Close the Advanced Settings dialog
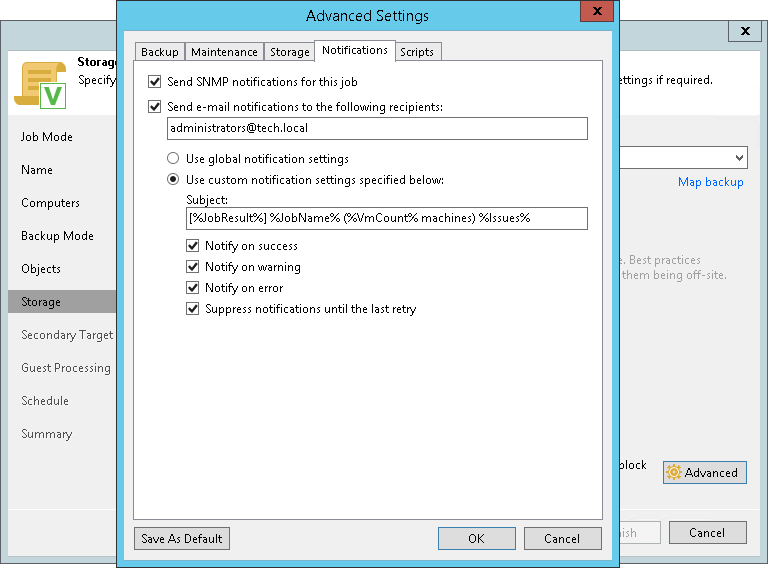The height and width of the screenshot is (568, 768). (x=597, y=11)
